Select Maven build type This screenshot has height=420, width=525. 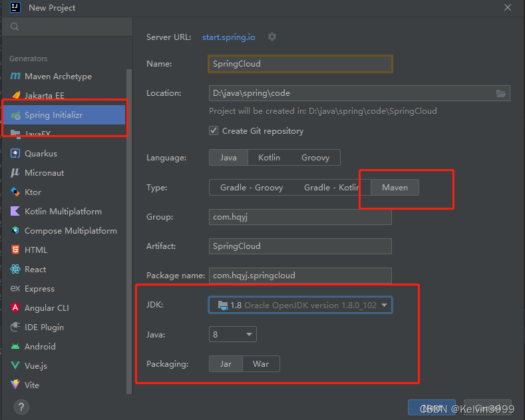[395, 188]
